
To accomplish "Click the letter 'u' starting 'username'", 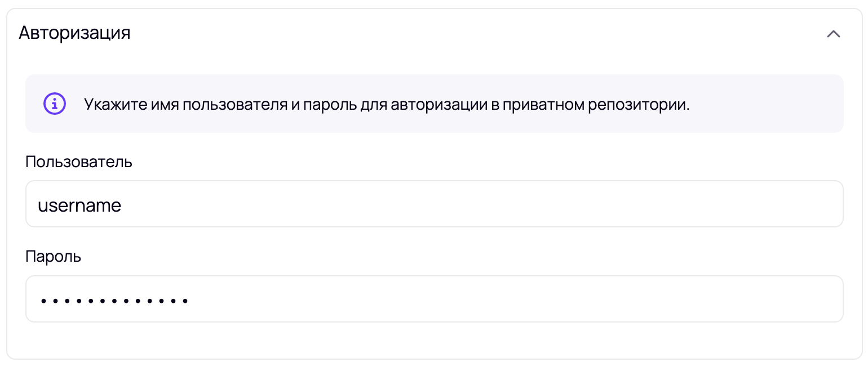I will pos(42,206).
